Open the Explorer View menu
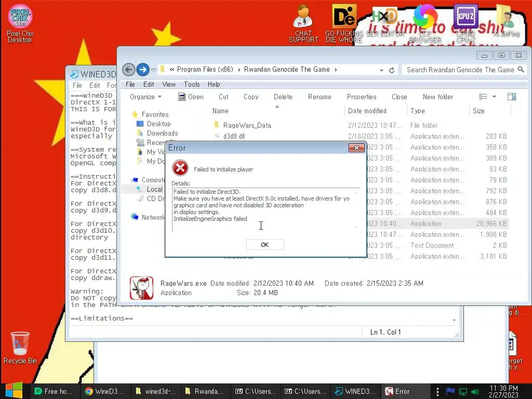This screenshot has height=399, width=532. [169, 85]
